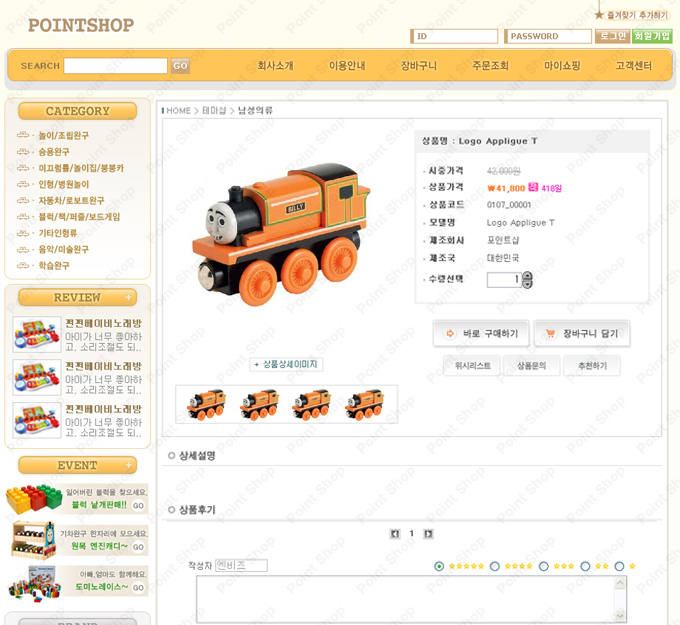Select fourth train thumbnail in gallery

[365, 404]
